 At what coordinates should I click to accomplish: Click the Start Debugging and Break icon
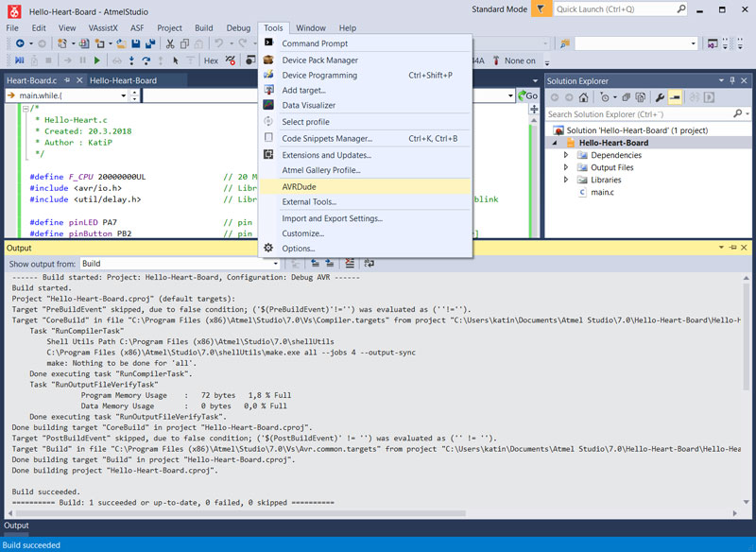coord(19,60)
